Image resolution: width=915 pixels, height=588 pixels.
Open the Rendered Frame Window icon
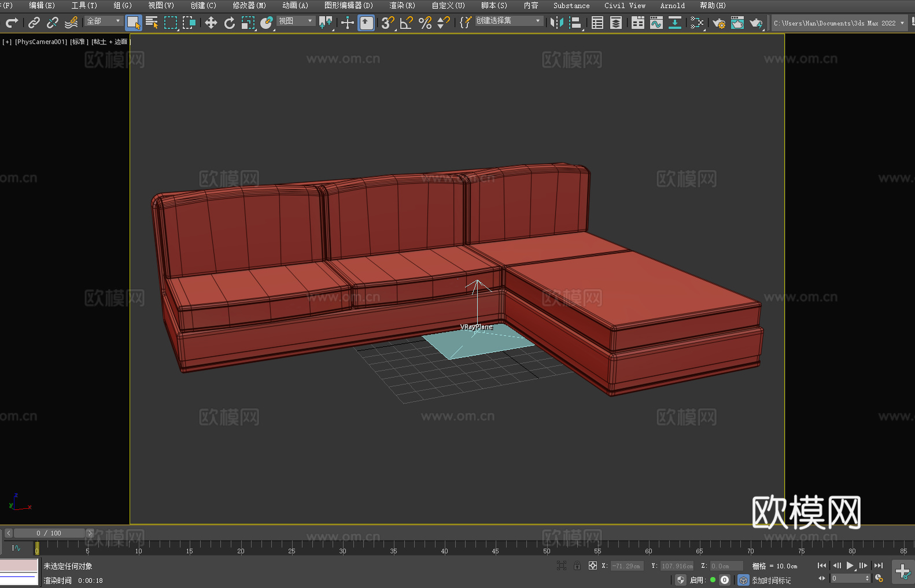pyautogui.click(x=737, y=23)
